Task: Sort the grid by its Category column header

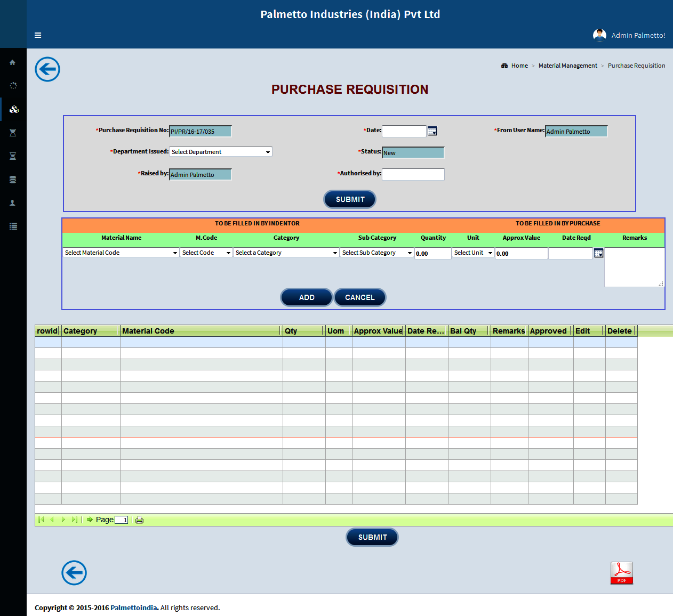Action: 91,331
